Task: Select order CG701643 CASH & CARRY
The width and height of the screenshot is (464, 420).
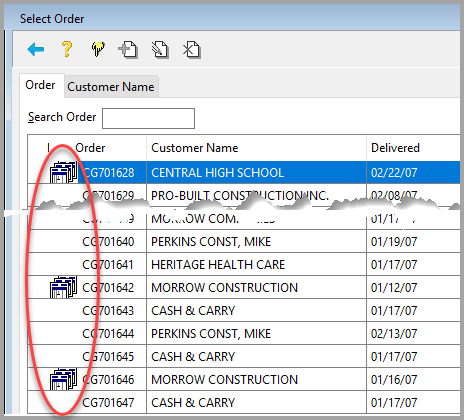Action: tap(244, 310)
